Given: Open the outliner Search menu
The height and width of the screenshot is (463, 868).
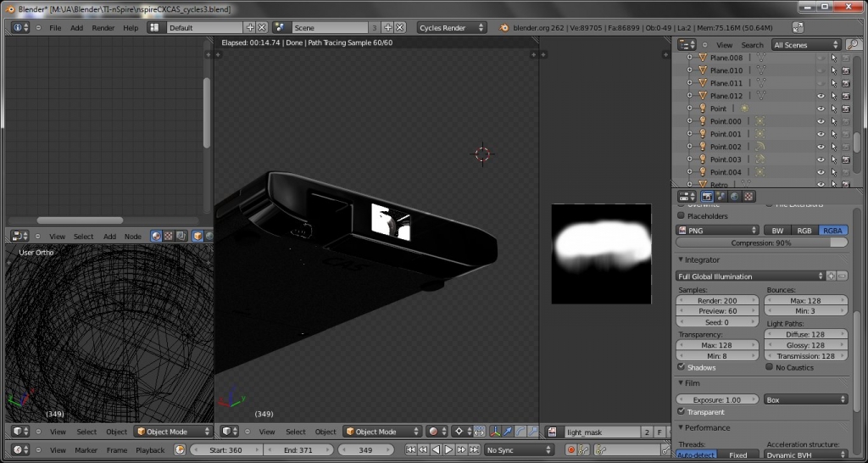Looking at the screenshot, I should (752, 46).
